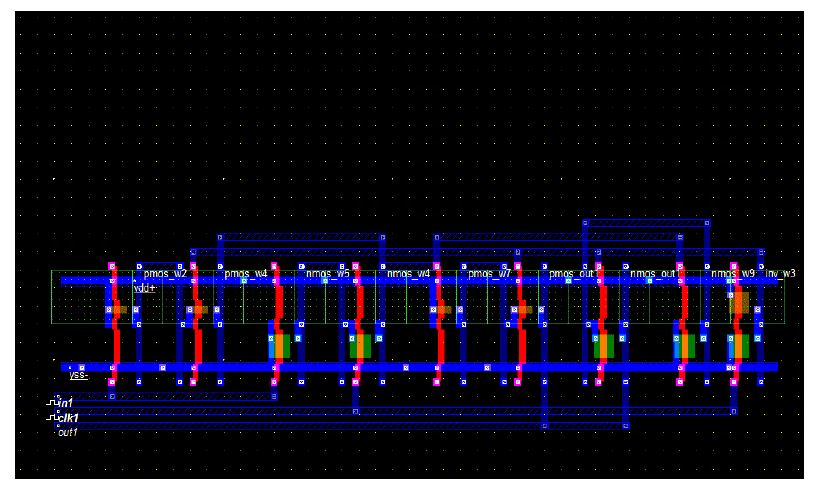Select the pmos_w2 instance label

165,273
